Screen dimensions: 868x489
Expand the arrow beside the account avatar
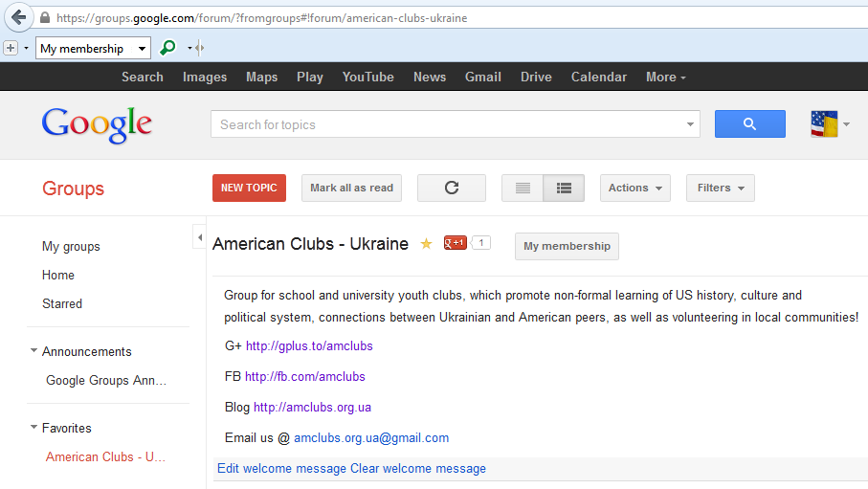pyautogui.click(x=846, y=124)
